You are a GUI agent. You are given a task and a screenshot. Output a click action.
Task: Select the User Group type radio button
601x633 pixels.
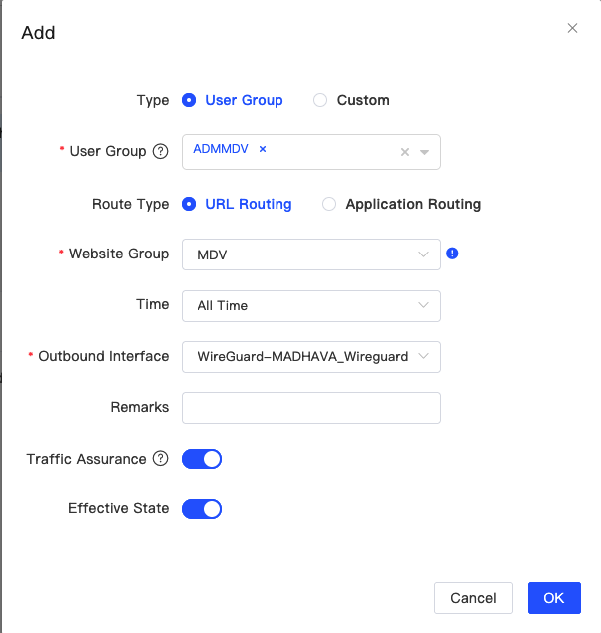pos(189,100)
